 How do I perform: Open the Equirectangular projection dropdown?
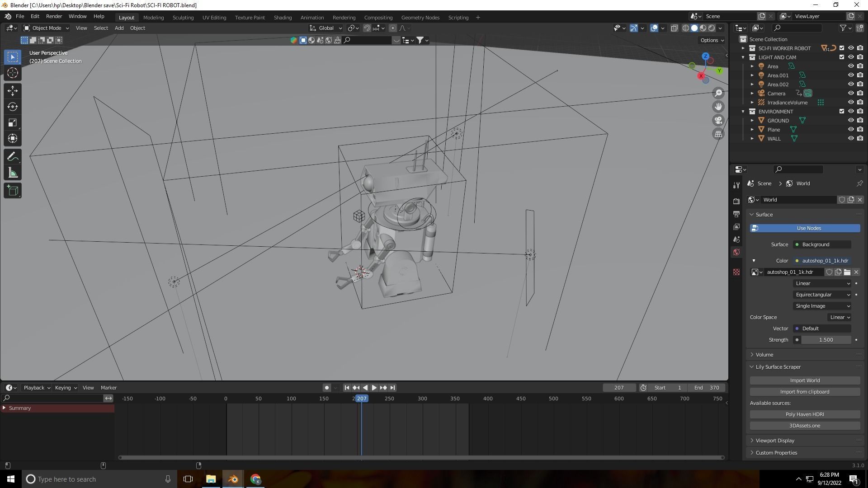pos(822,295)
